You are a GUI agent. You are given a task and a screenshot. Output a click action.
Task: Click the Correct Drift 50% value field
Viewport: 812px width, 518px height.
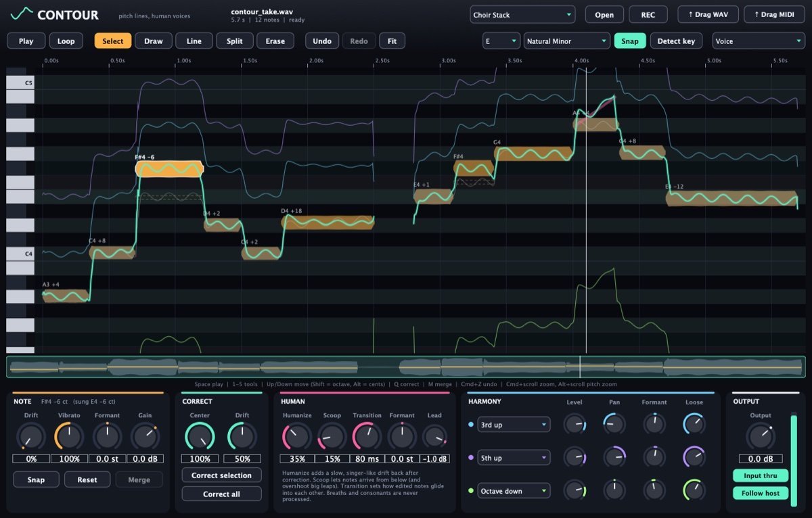coord(242,458)
